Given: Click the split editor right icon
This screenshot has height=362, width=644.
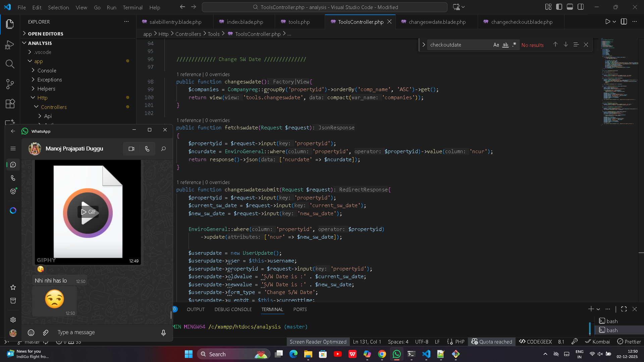Looking at the screenshot, I should [624, 21].
